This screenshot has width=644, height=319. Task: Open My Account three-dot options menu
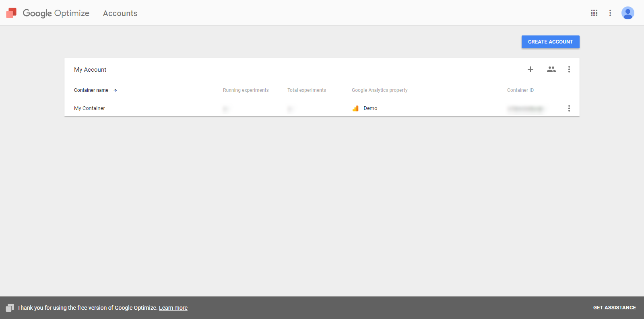tap(569, 69)
